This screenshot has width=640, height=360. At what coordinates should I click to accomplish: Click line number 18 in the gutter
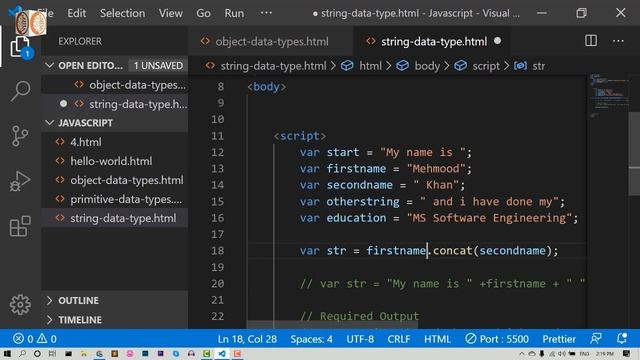point(218,250)
